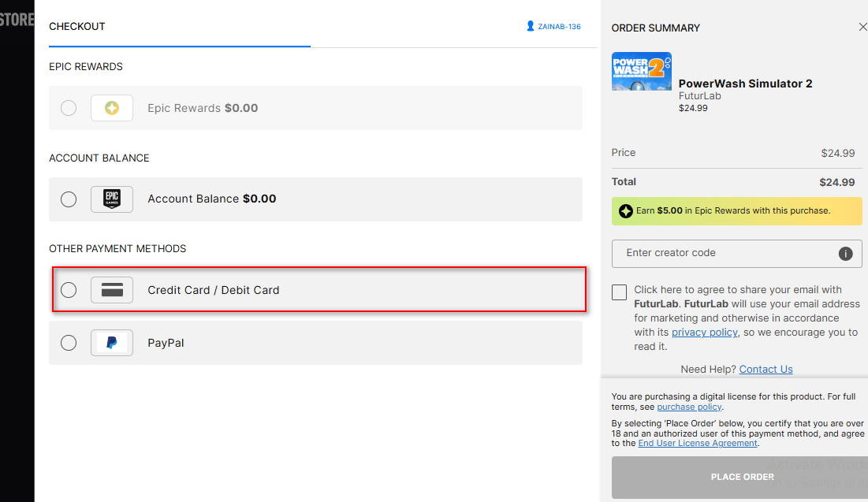Click the Epic Games logo icon

click(112, 199)
